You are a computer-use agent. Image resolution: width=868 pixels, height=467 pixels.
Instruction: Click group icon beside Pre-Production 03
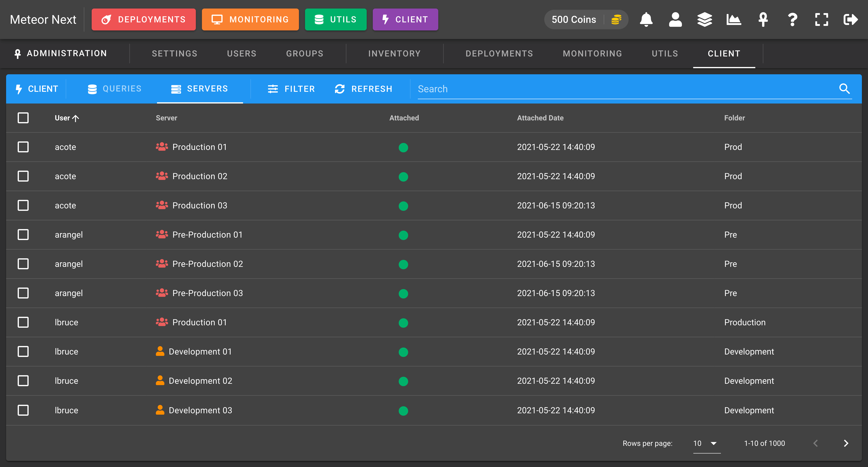(162, 293)
